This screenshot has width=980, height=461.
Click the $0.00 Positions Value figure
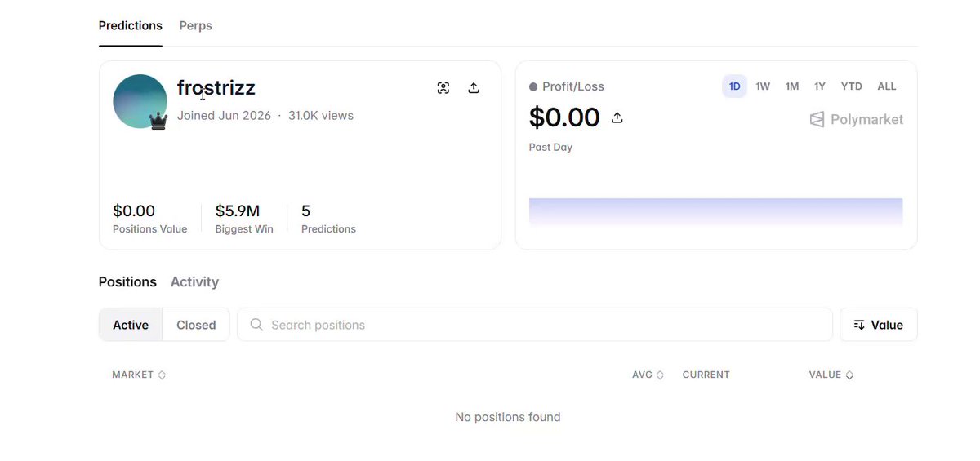coord(134,211)
